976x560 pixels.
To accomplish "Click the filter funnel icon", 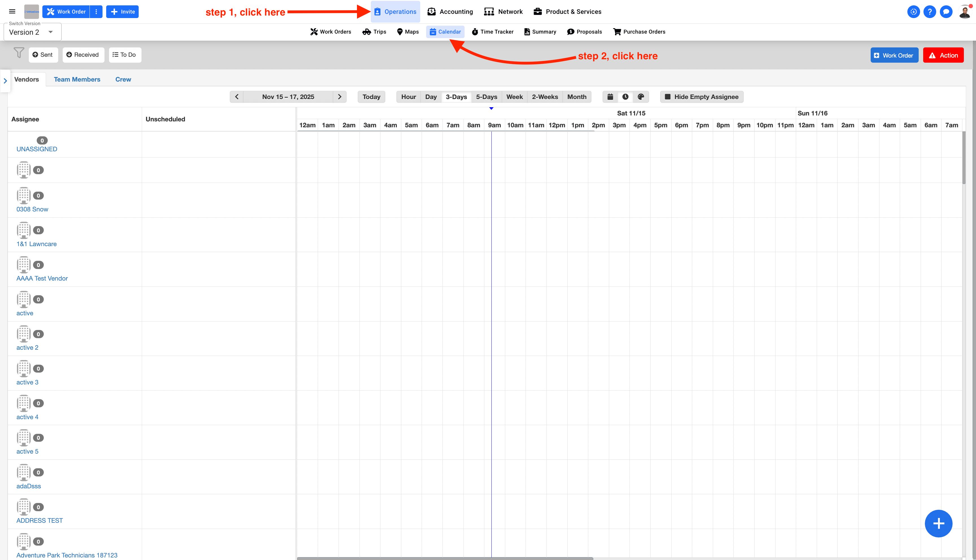I will pyautogui.click(x=18, y=53).
